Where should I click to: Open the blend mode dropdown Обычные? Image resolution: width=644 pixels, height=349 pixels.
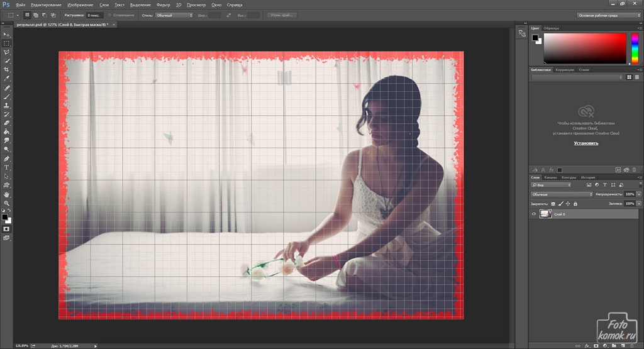coord(562,194)
